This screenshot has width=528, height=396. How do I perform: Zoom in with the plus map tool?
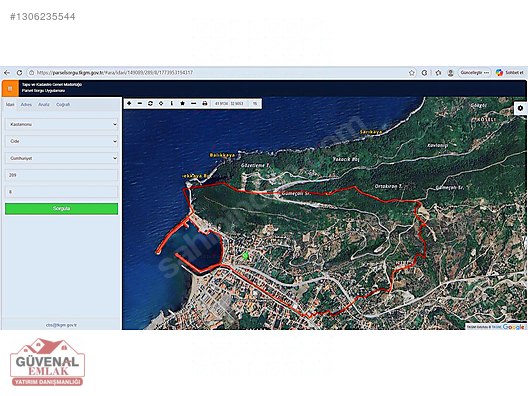129,103
